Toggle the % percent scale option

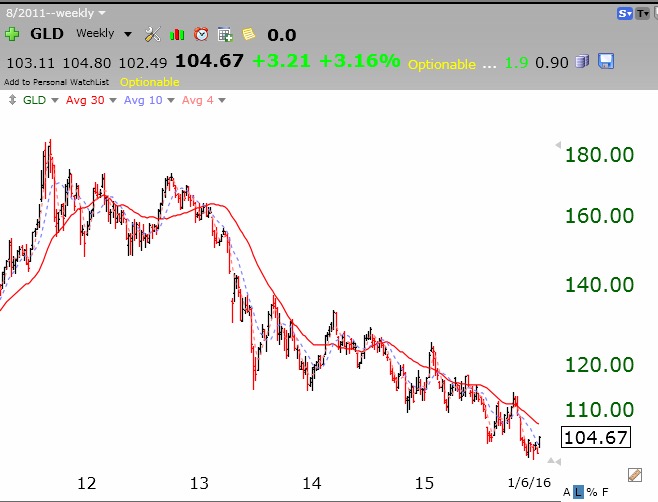click(x=592, y=492)
